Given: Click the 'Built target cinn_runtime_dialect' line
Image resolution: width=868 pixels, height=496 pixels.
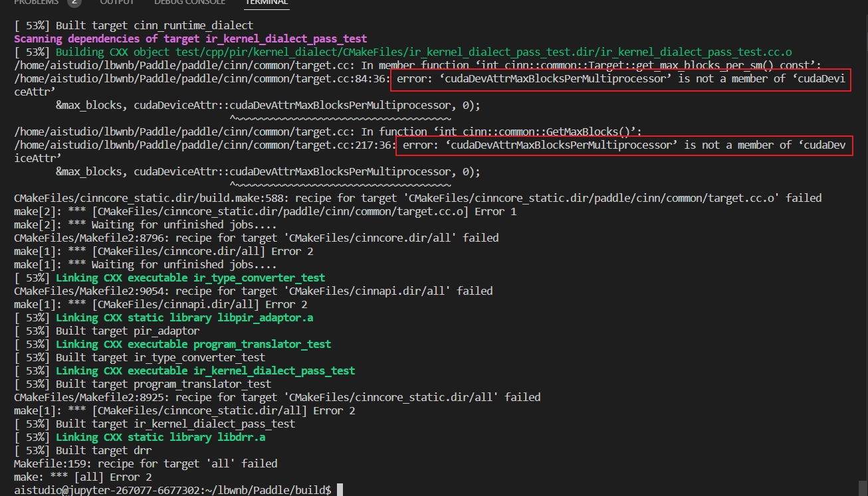Looking at the screenshot, I should pos(134,26).
